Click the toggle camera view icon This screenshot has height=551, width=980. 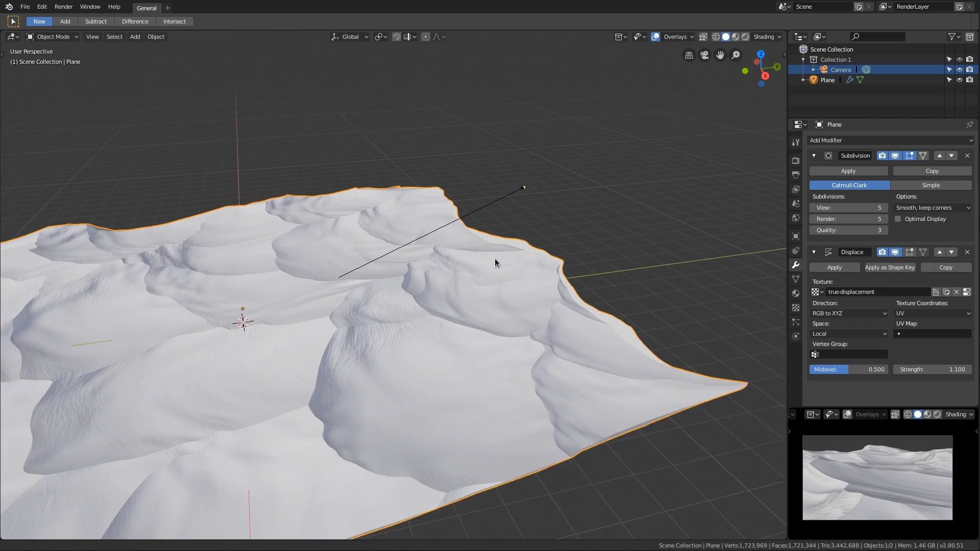coord(704,55)
